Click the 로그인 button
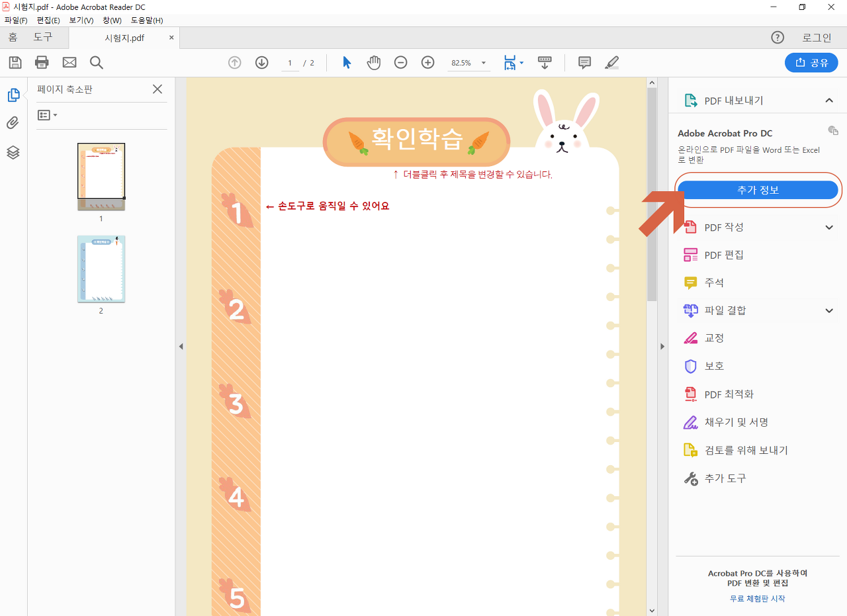The width and height of the screenshot is (847, 616). (817, 38)
